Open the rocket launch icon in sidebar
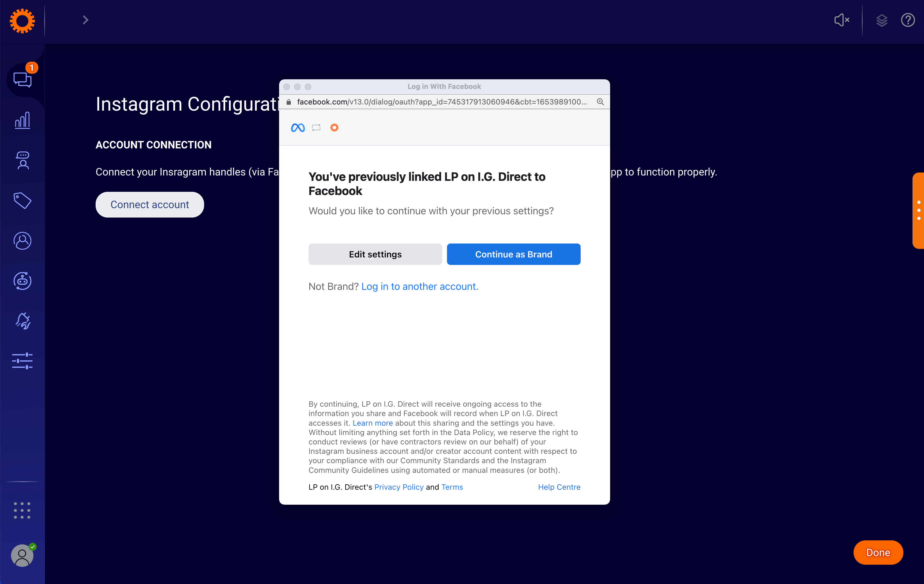The height and width of the screenshot is (584, 924). pyautogui.click(x=23, y=321)
